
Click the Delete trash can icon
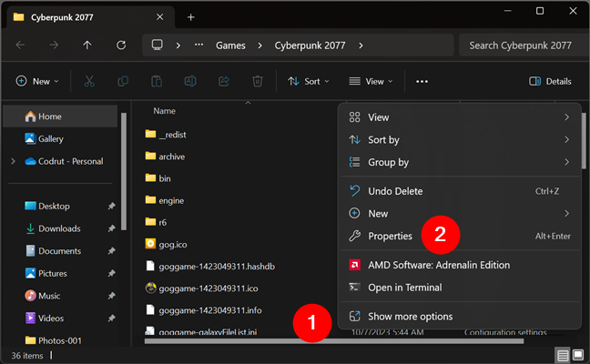pyautogui.click(x=258, y=81)
